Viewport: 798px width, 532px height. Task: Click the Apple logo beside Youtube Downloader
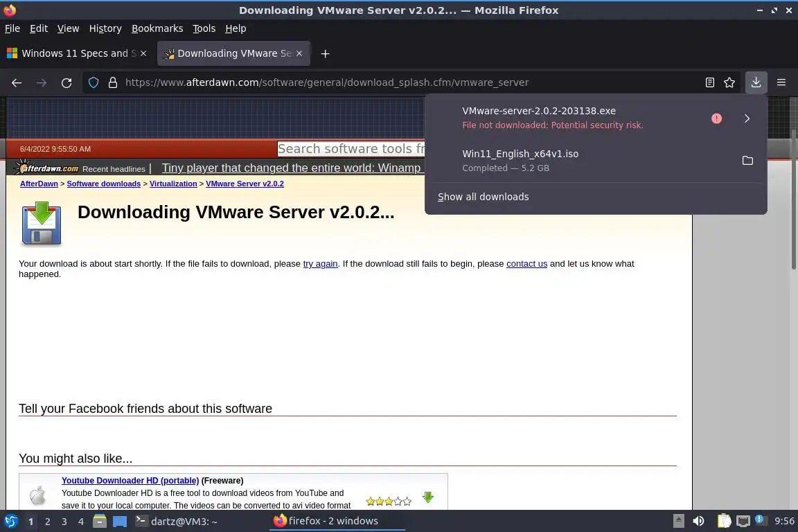(x=37, y=495)
